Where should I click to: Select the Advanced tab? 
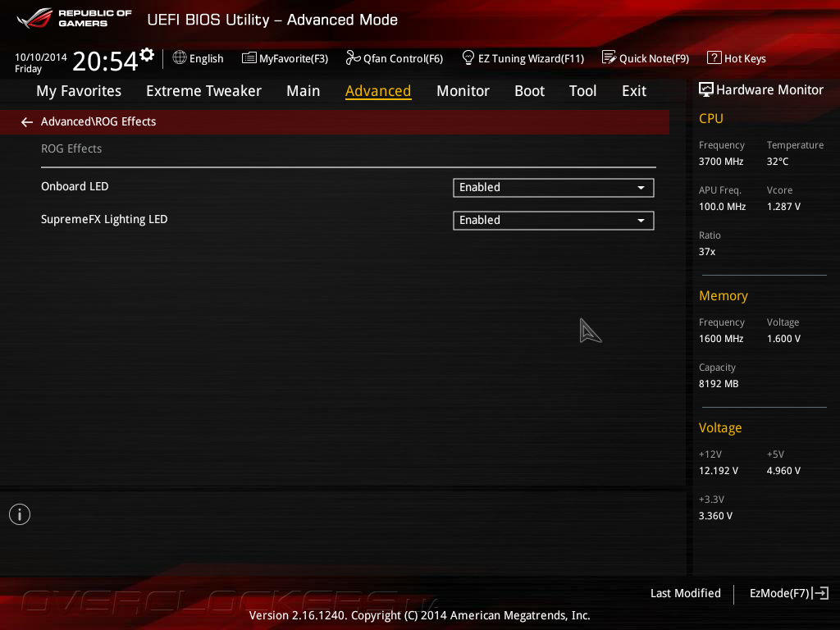pyautogui.click(x=378, y=91)
